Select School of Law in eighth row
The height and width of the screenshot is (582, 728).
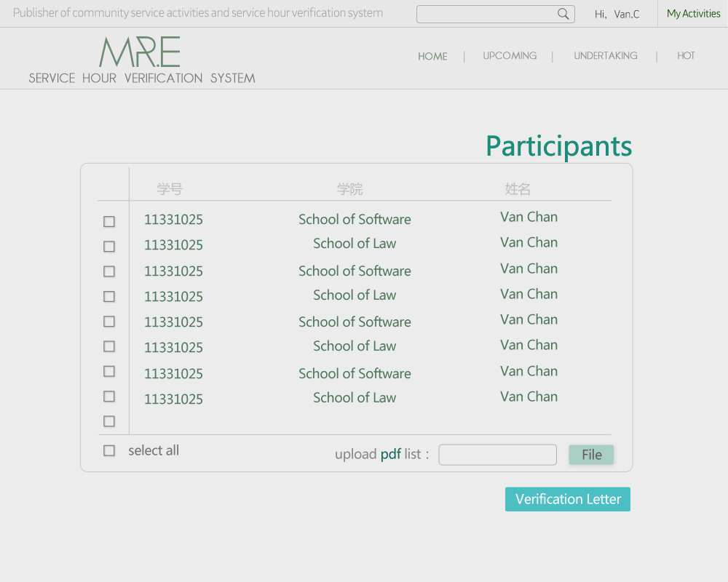click(x=355, y=397)
